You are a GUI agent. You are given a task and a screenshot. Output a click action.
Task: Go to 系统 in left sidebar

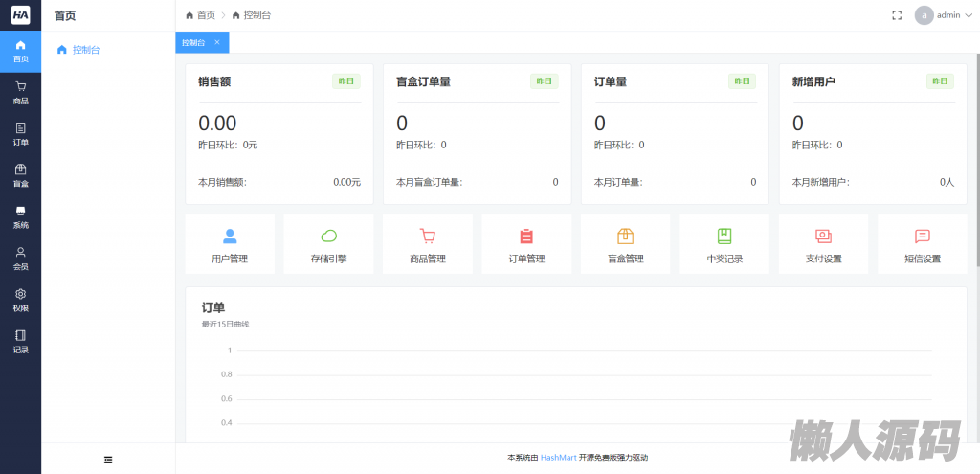(x=20, y=216)
